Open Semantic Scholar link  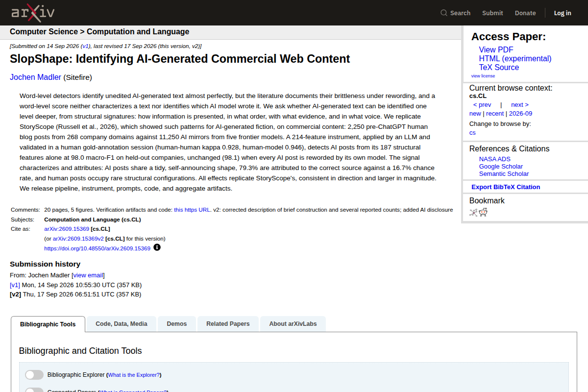click(504, 173)
